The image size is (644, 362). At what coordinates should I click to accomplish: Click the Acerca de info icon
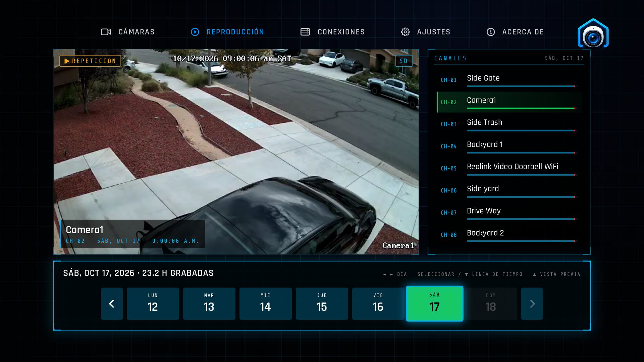[491, 32]
